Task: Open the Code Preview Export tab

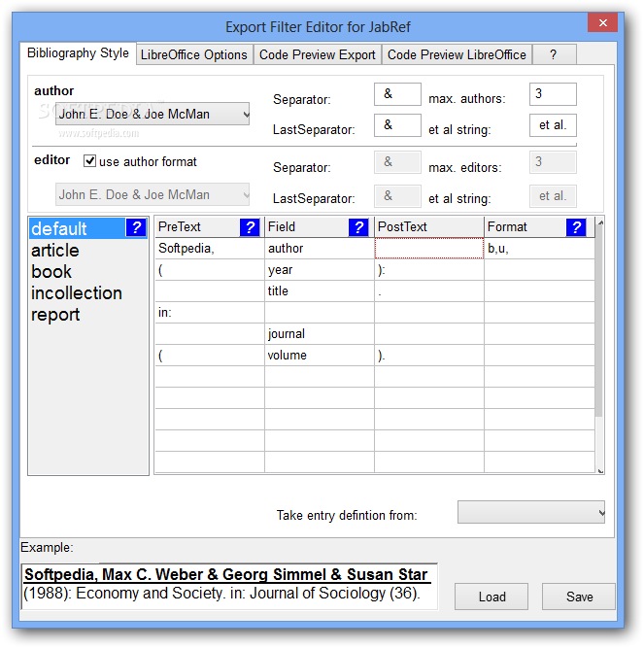Action: point(318,54)
